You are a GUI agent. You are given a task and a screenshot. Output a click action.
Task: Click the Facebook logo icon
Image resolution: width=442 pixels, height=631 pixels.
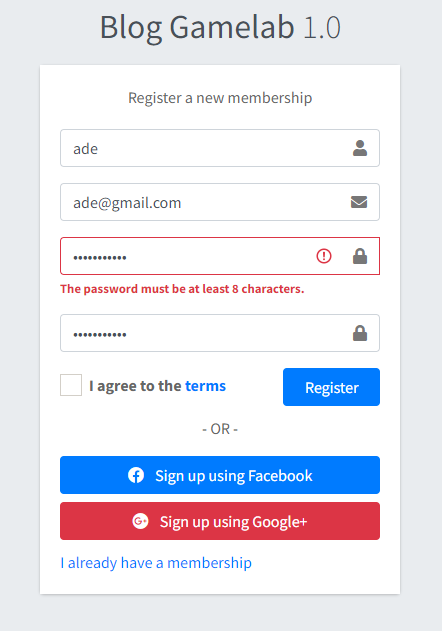coord(136,475)
